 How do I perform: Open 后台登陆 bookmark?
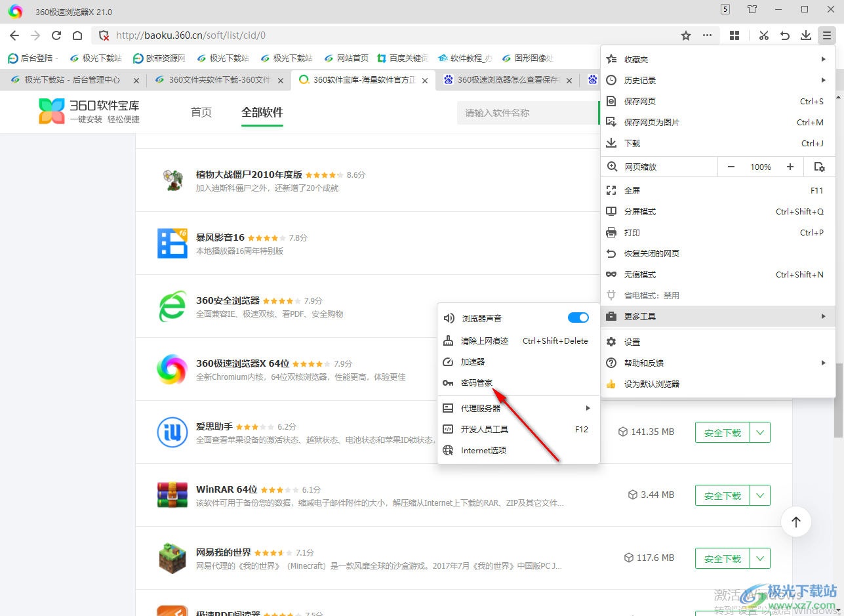[x=33, y=58]
